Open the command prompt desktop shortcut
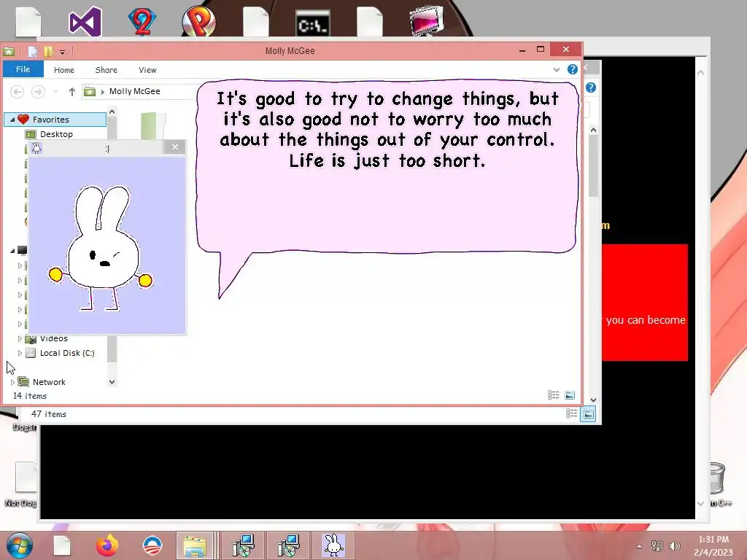Viewport: 747px width, 560px height. point(312,24)
